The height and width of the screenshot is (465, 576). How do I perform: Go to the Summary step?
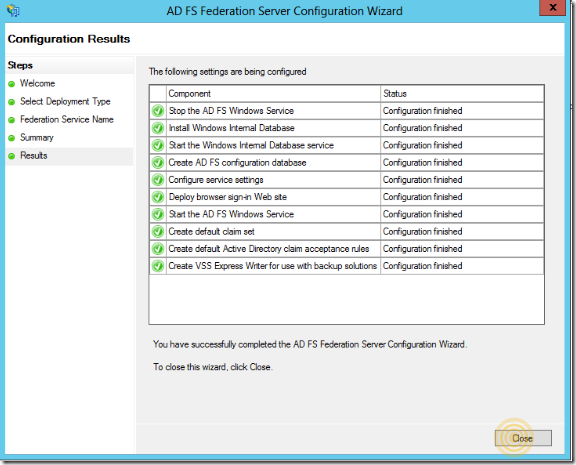(37, 138)
